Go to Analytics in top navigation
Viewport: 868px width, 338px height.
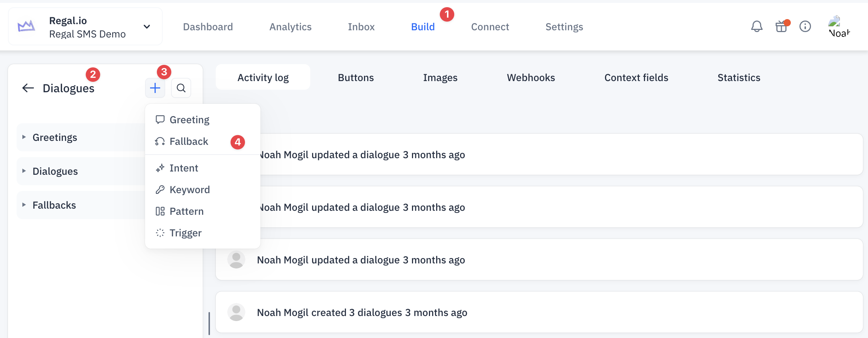(290, 27)
